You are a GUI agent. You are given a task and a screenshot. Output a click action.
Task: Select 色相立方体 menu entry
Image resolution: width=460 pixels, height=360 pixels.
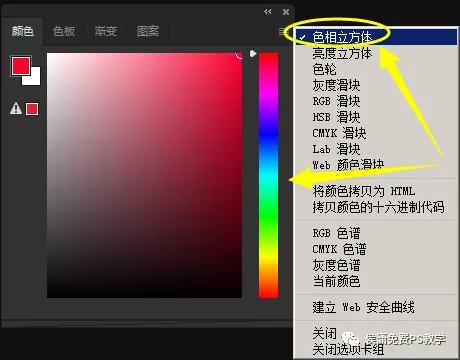376,37
